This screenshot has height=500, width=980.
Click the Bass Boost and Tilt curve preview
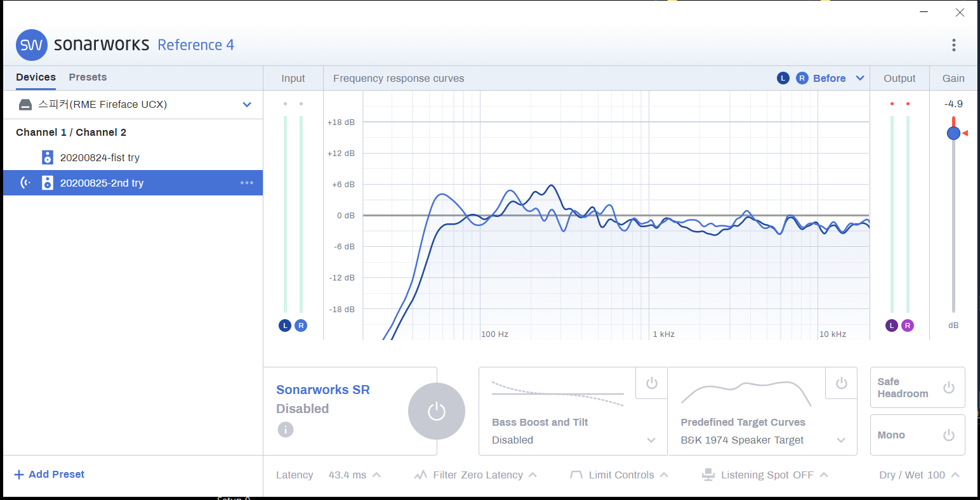click(558, 393)
